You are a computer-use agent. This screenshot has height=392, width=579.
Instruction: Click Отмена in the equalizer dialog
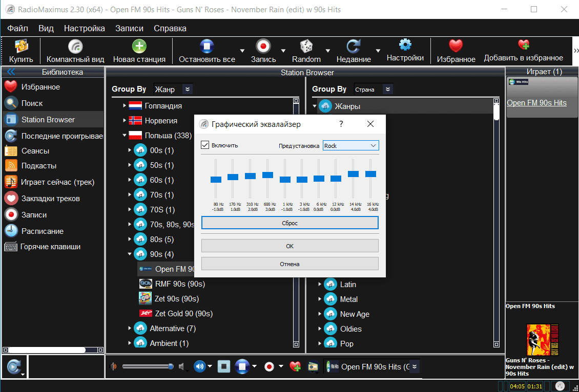pyautogui.click(x=290, y=264)
